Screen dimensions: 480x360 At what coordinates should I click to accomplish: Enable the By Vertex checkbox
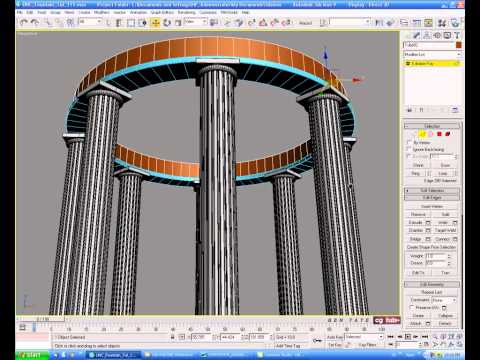(x=409, y=142)
